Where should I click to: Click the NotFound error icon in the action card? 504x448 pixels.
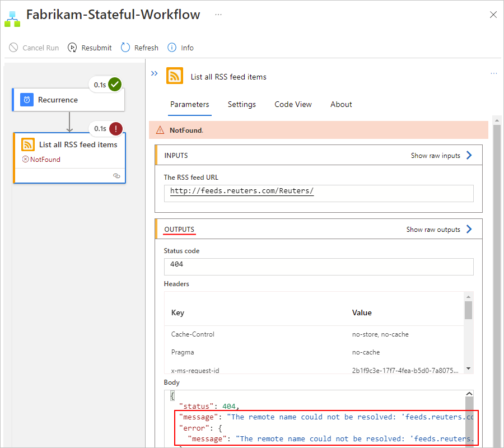25,159
